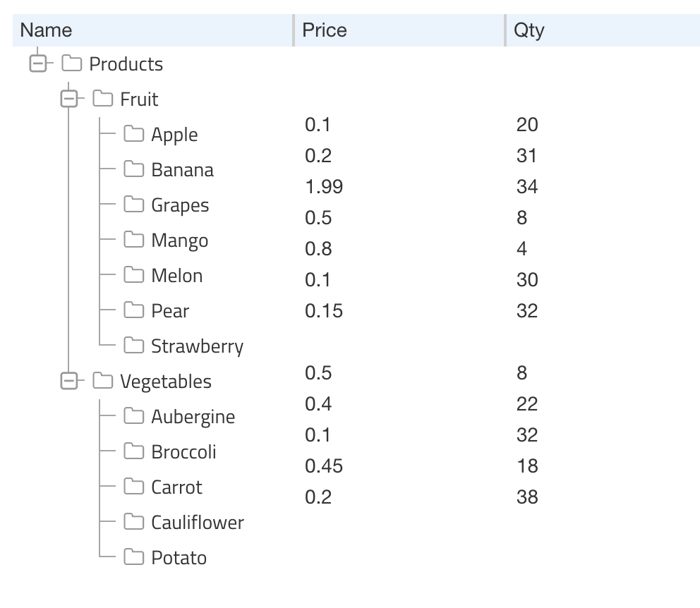Select the Pear row label
Screen dimensions: 700x608
(x=170, y=311)
